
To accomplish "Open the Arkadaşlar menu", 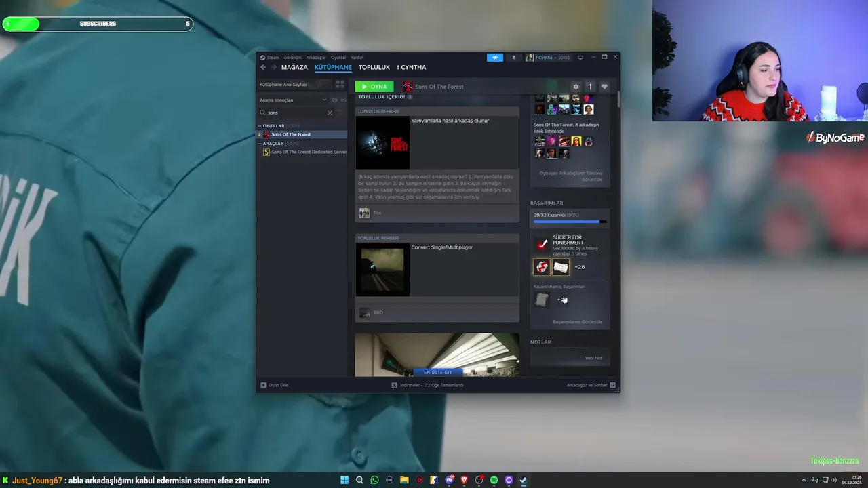I will coord(316,58).
